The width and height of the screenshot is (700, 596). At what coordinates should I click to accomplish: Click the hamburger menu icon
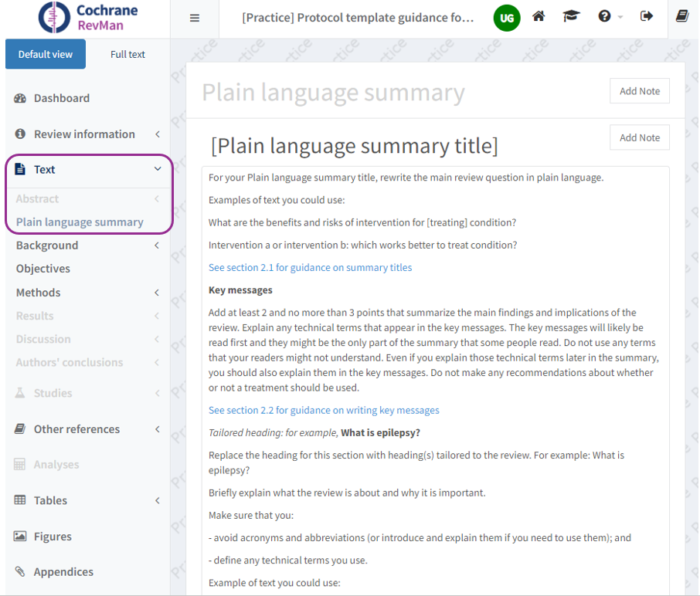(x=195, y=19)
